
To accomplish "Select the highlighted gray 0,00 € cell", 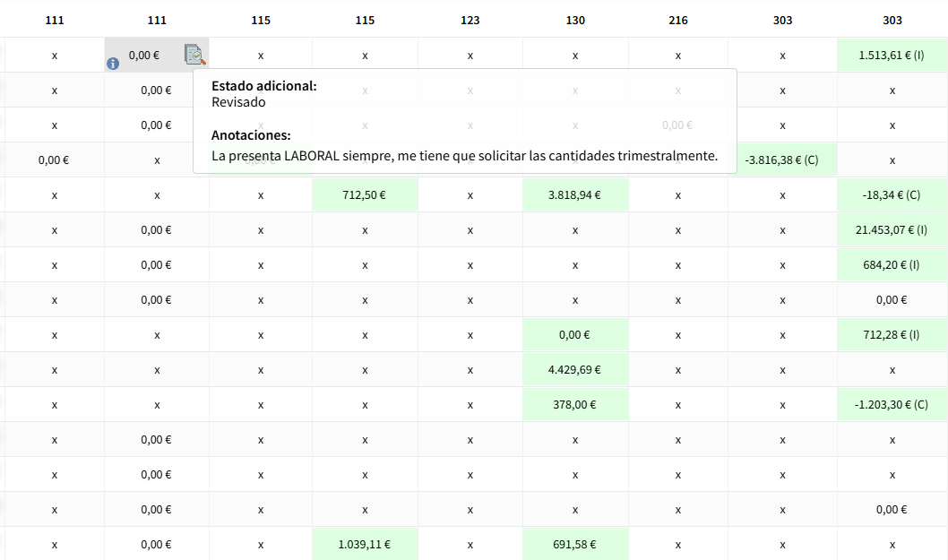I will [x=144, y=55].
